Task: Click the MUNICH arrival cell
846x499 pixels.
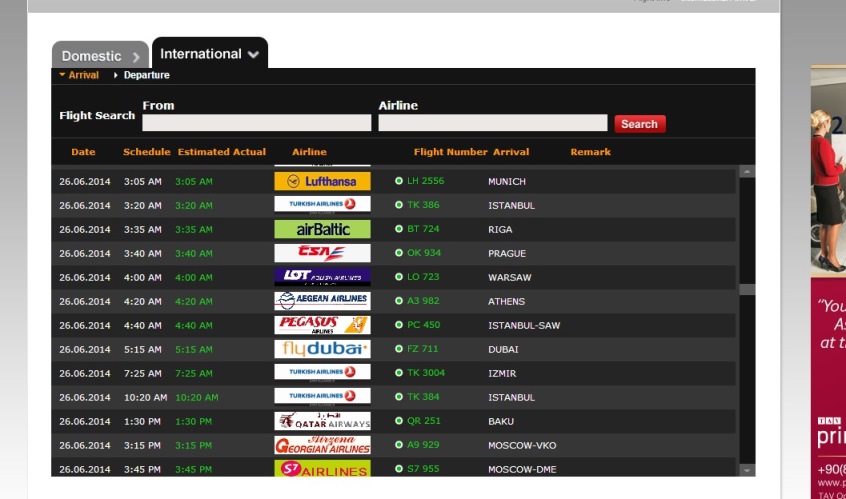Action: pos(507,182)
